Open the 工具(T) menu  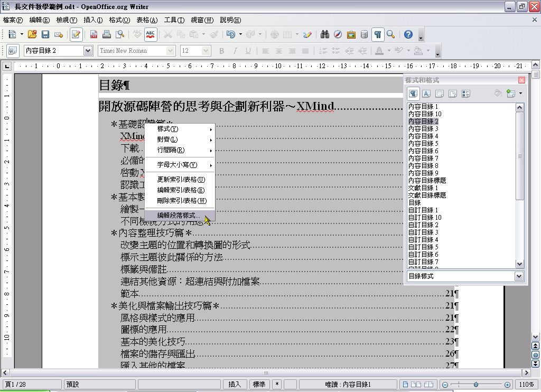click(174, 20)
